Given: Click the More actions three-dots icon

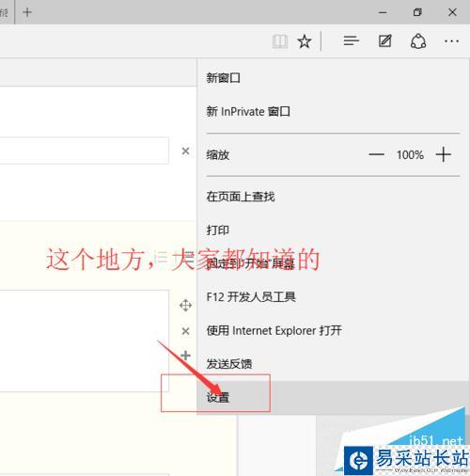Looking at the screenshot, I should 451,40.
